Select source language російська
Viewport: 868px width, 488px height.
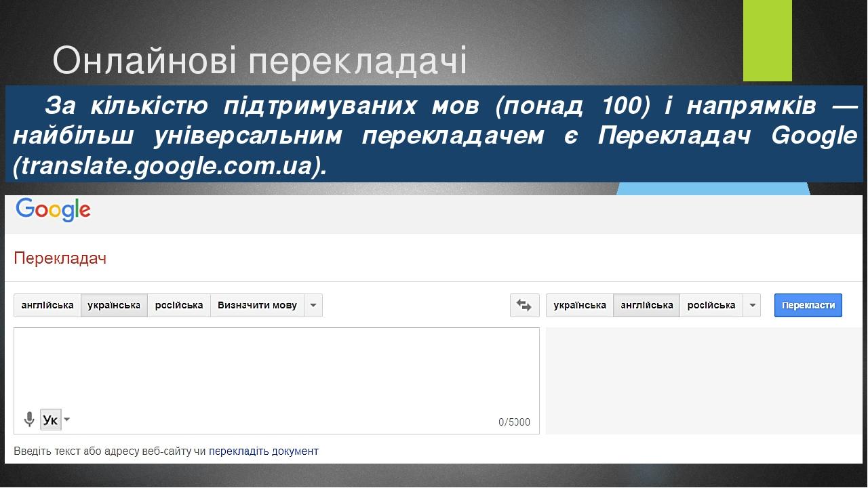(x=179, y=305)
